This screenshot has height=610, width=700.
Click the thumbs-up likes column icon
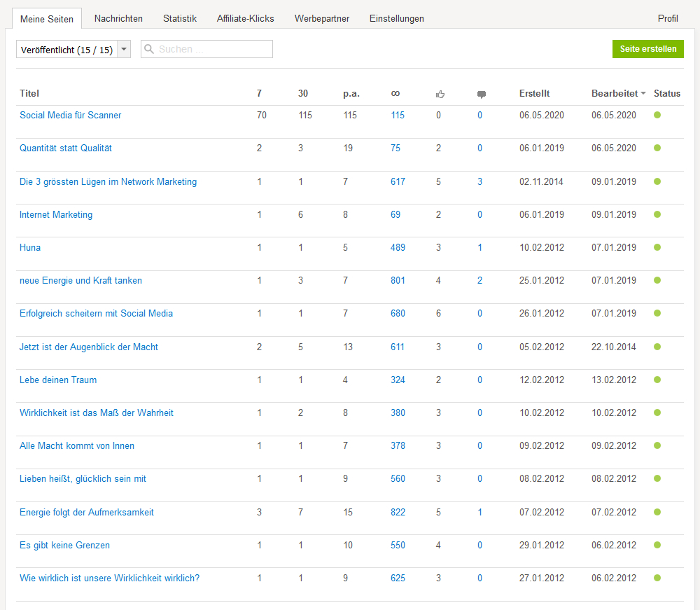(x=440, y=94)
